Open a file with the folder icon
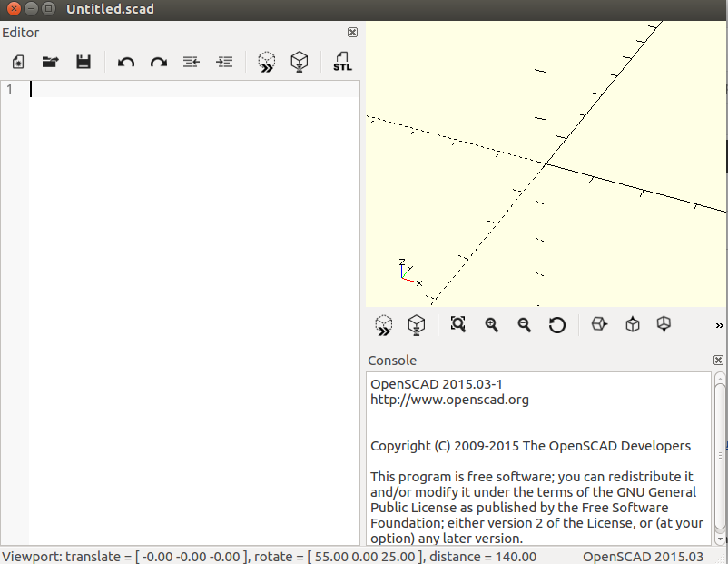Image resolution: width=728 pixels, height=564 pixels. (x=51, y=62)
